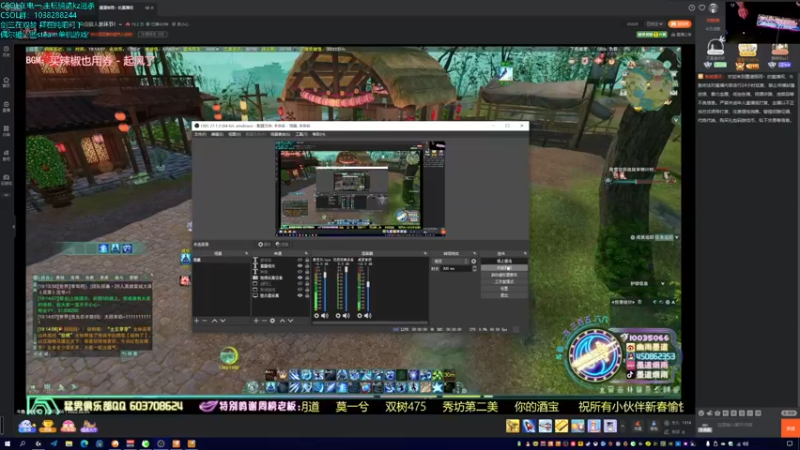
Task: Move the selected source down
Action: 290,321
